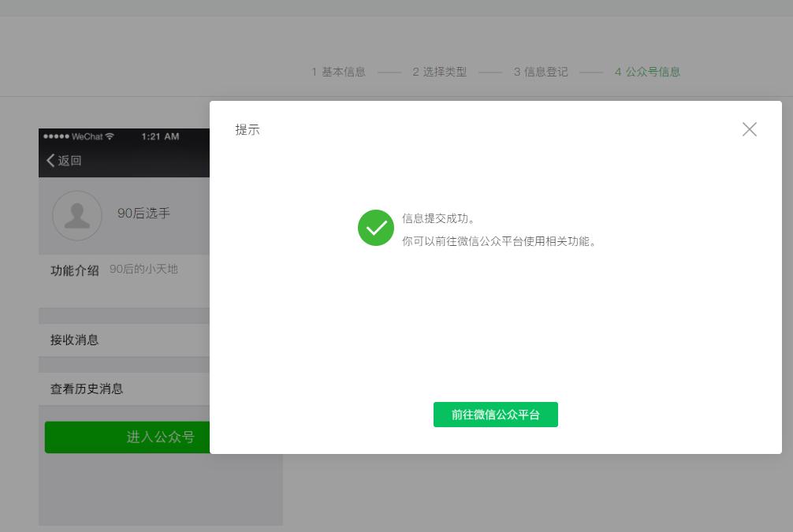Click the 1:21 AM clock in phone preview

tap(160, 136)
